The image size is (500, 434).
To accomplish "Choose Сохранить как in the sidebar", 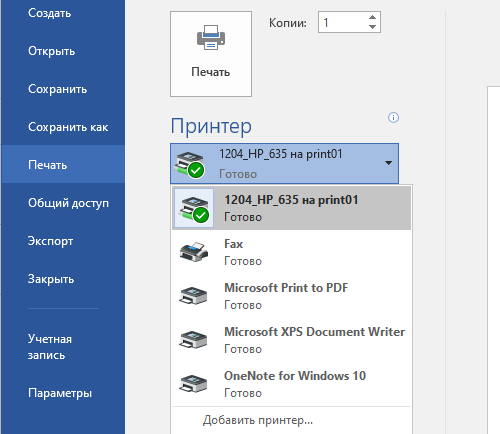I will pos(68,127).
